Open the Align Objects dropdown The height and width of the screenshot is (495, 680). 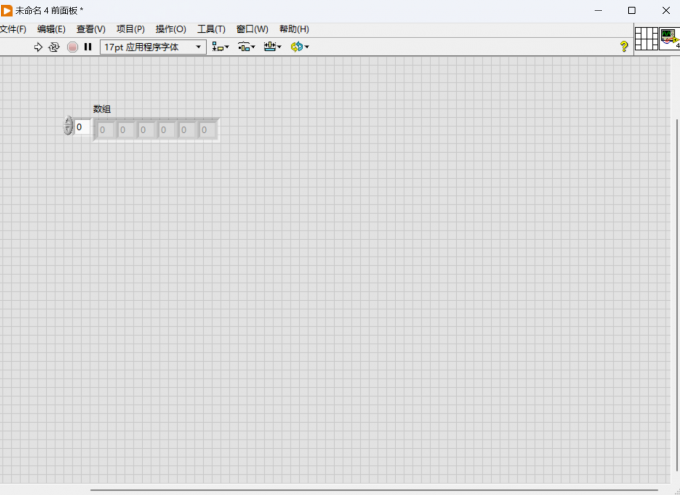pyautogui.click(x=220, y=47)
